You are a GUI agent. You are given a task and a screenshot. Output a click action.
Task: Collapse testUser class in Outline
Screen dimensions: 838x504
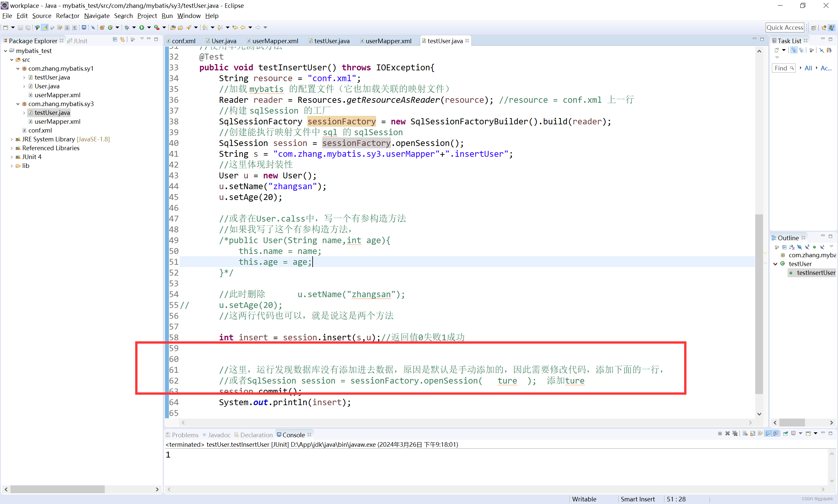tap(775, 264)
